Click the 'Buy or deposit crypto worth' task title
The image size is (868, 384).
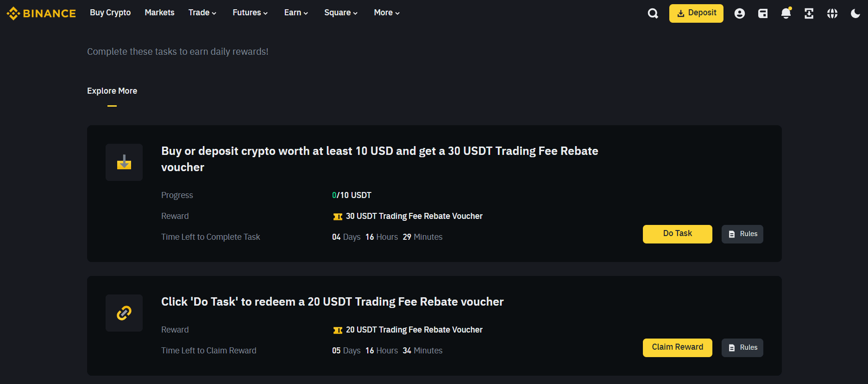tap(380, 159)
